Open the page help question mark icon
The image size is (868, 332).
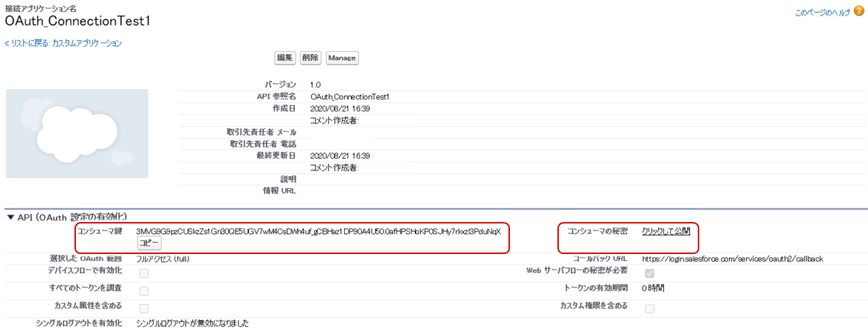tap(859, 11)
